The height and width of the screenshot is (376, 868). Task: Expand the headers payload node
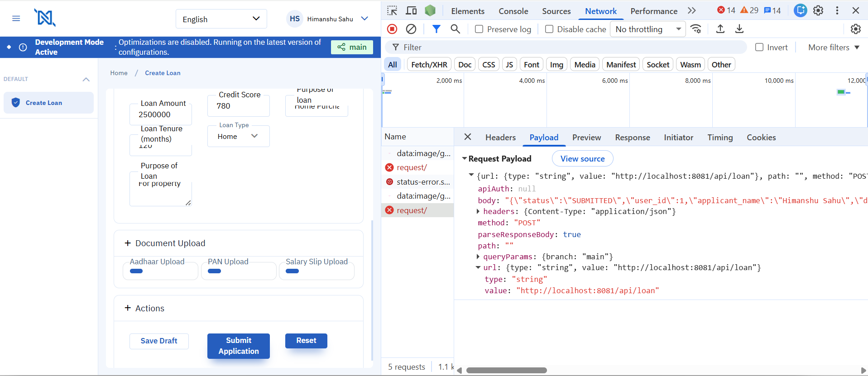478,211
